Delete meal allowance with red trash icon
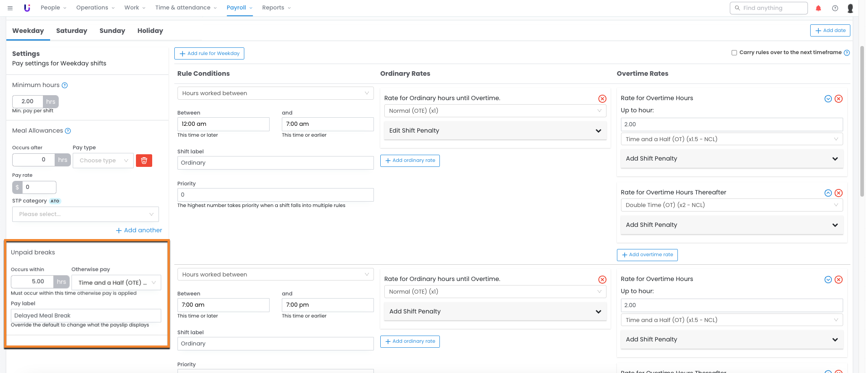This screenshot has width=868, height=373. 144,161
